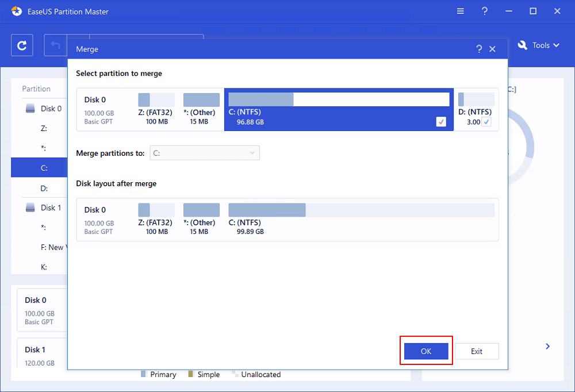Click the Disk 0 drive icon in the sidebar
This screenshot has width=575, height=392.
click(x=30, y=109)
